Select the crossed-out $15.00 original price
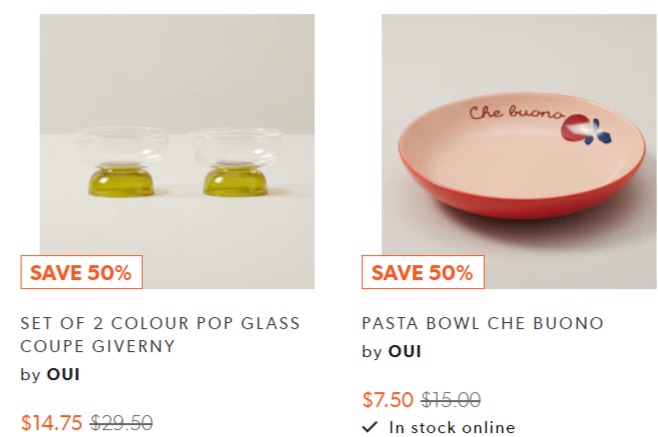The width and height of the screenshot is (658, 437). tap(451, 399)
